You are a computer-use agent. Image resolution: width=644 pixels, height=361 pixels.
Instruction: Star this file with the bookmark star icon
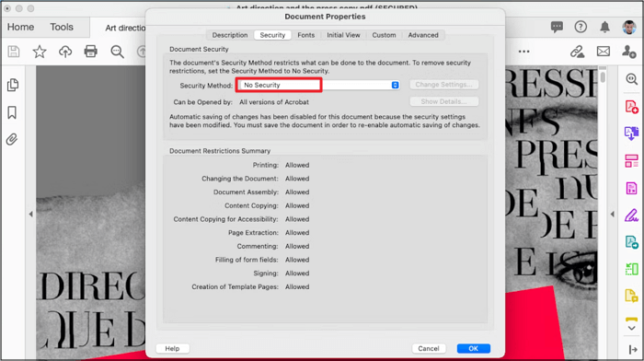40,52
